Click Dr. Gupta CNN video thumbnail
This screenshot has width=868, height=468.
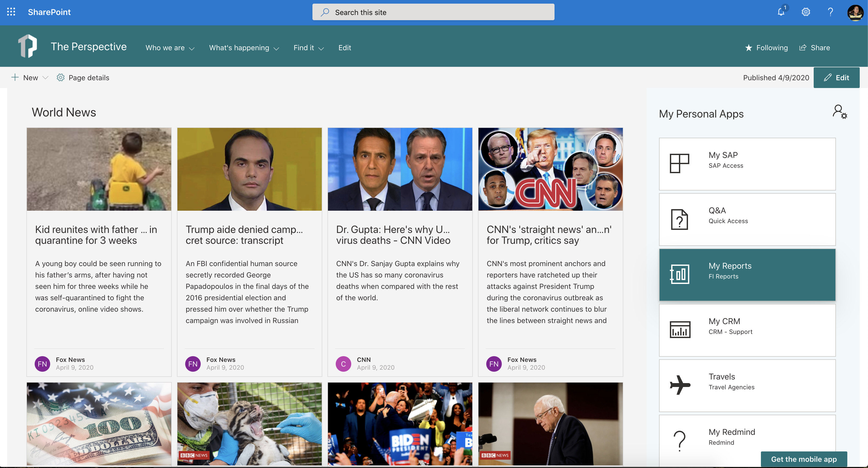400,169
